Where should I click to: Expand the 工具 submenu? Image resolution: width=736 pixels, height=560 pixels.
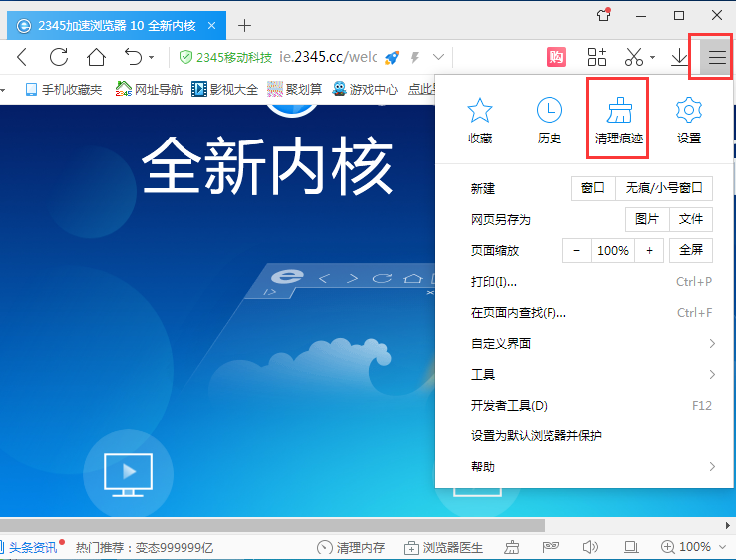(591, 374)
